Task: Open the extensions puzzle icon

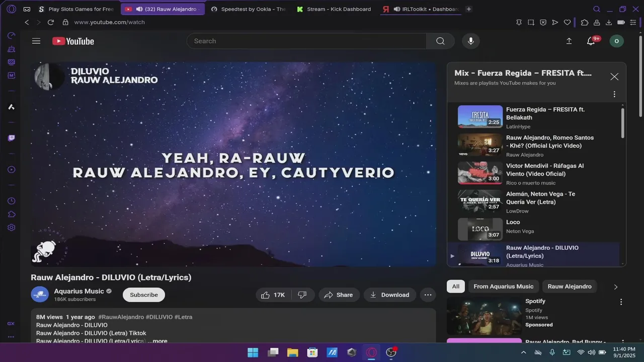Action: pos(585,22)
